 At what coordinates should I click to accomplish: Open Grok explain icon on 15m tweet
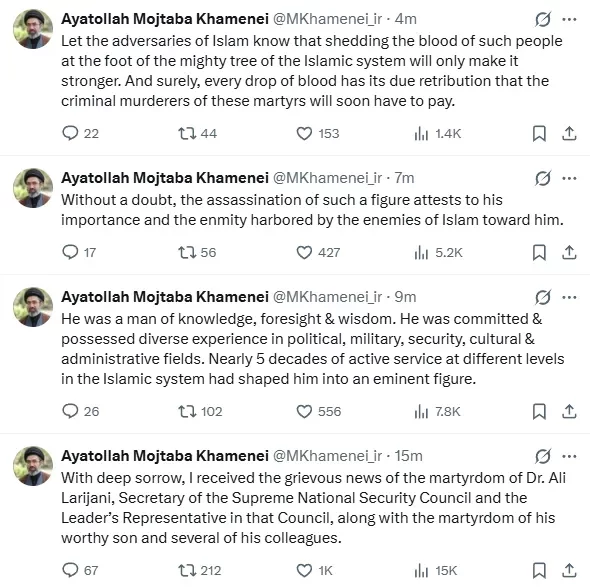point(543,456)
